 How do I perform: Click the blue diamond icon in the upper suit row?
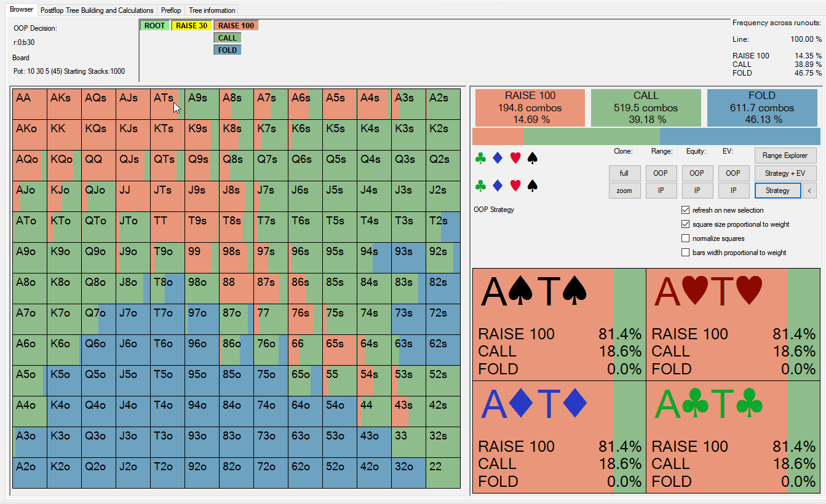[x=498, y=159]
